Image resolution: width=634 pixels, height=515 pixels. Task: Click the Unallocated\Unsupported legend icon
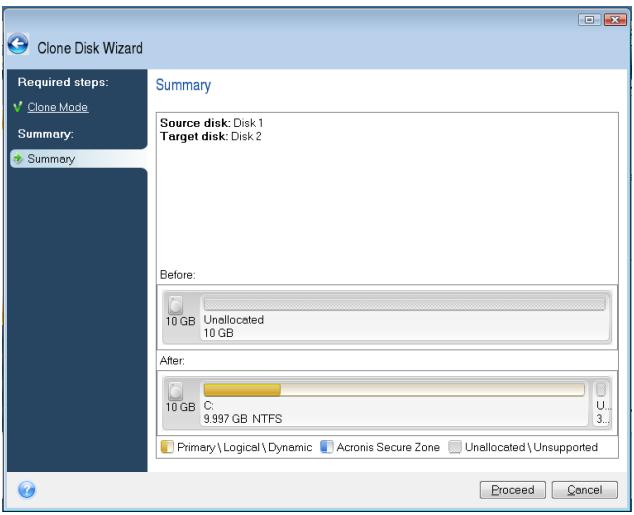click(455, 447)
